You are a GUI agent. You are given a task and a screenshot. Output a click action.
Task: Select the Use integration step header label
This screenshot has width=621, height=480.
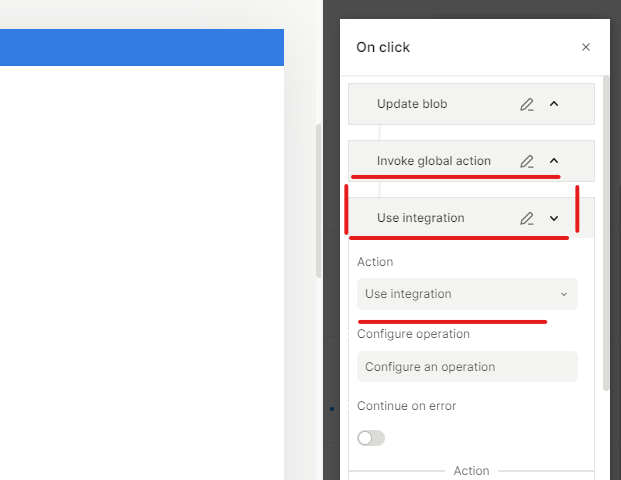[x=421, y=218]
